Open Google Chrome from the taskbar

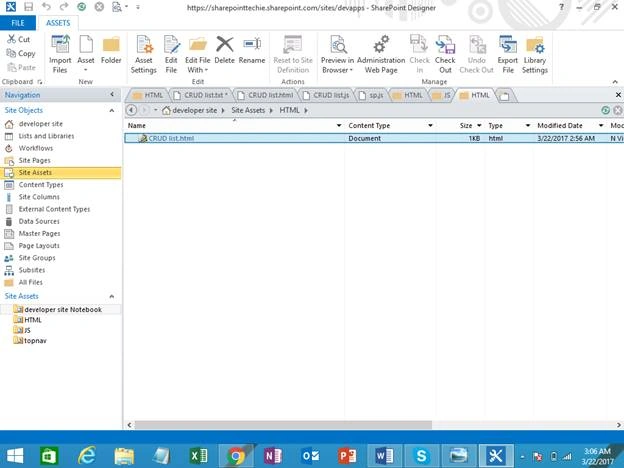pyautogui.click(x=236, y=455)
